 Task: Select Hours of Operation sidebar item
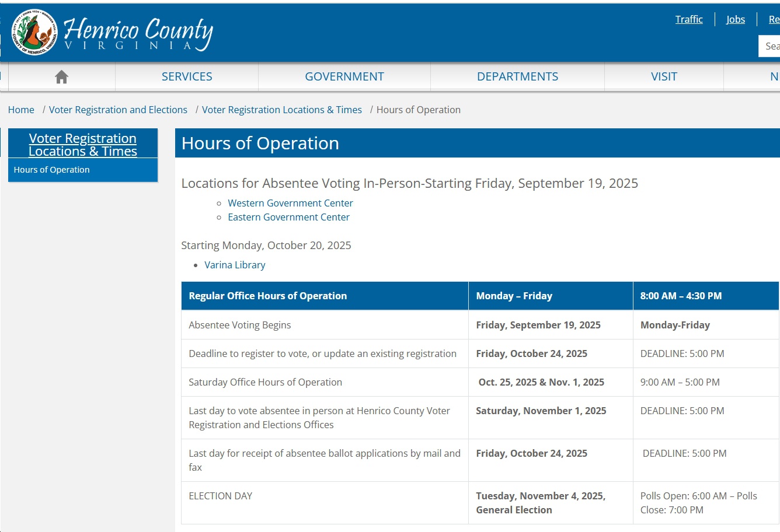point(52,170)
